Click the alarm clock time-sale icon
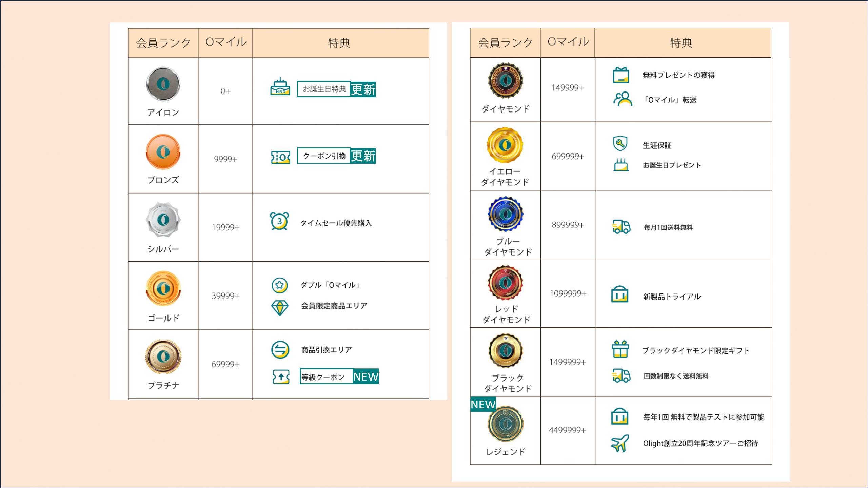Screen dimensions: 868x488 tap(279, 221)
